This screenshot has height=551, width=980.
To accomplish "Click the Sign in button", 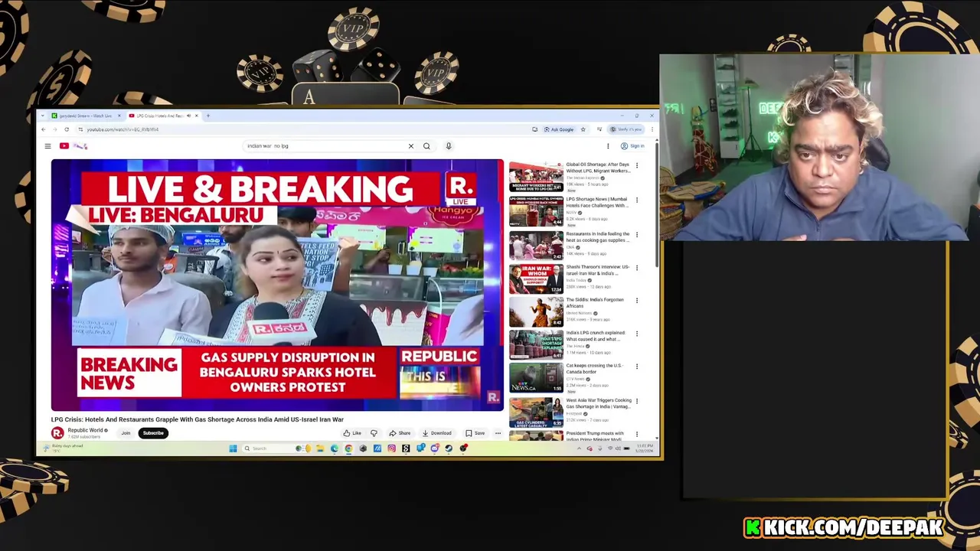I will click(x=633, y=146).
